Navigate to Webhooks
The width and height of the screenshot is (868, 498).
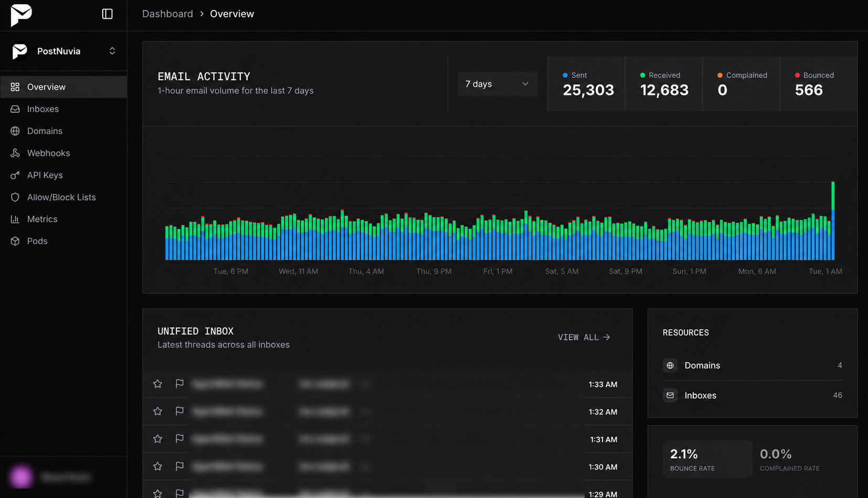(x=63, y=153)
